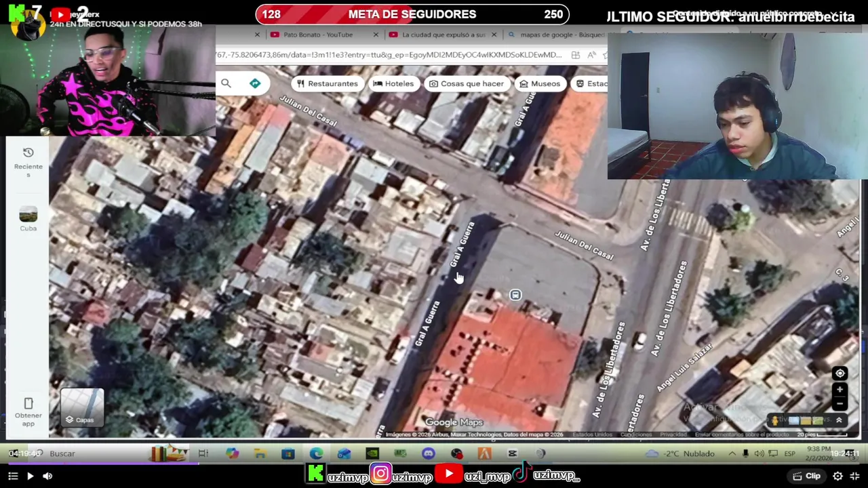Close the La ciudad que expulsó tab
The width and height of the screenshot is (868, 488).
click(494, 35)
